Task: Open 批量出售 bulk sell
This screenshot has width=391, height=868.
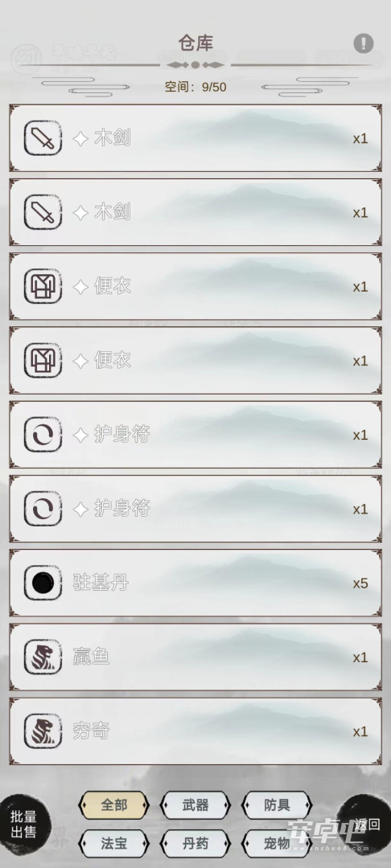Action: point(23,825)
